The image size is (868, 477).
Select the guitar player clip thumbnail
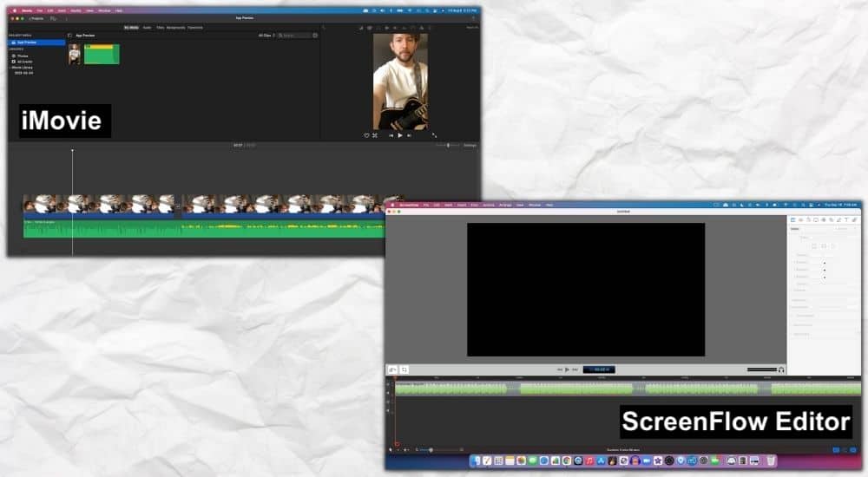(x=75, y=55)
